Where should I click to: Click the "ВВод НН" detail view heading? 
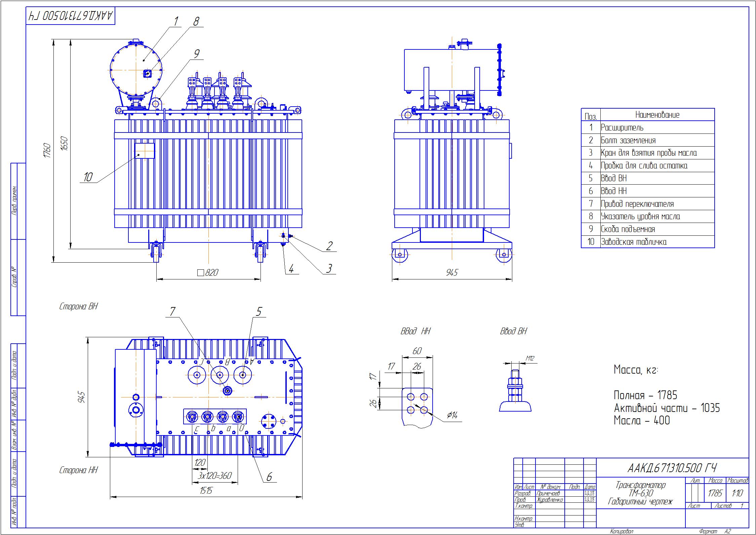point(415,331)
